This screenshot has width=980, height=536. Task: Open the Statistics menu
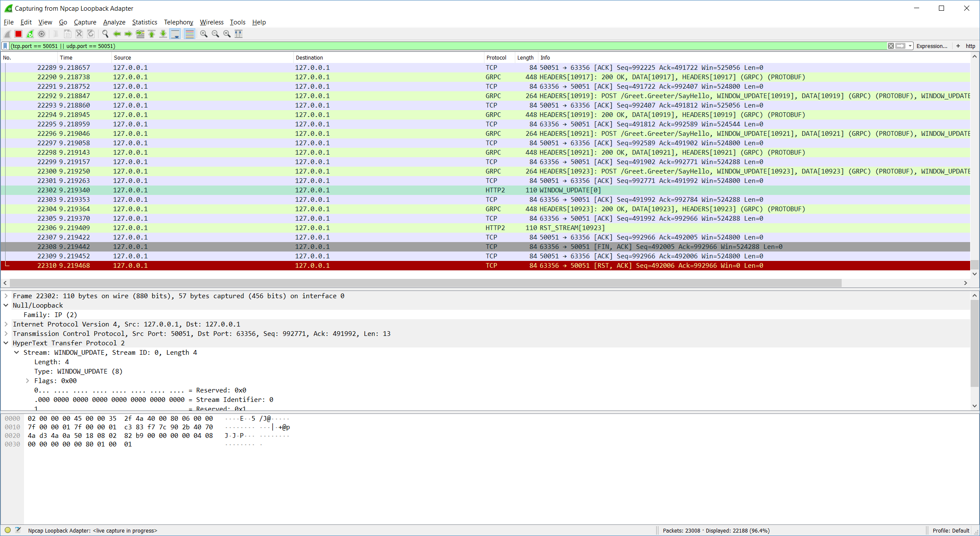coord(144,22)
